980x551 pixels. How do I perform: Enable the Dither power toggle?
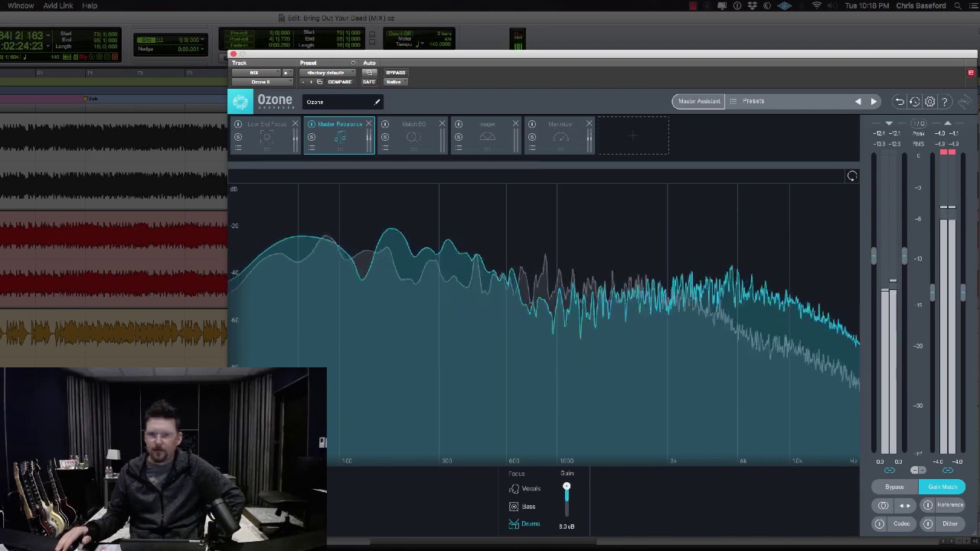[928, 523]
